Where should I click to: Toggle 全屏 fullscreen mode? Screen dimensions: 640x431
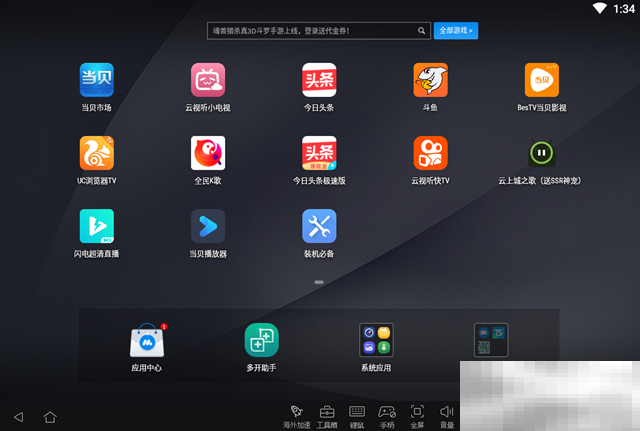pos(417,416)
